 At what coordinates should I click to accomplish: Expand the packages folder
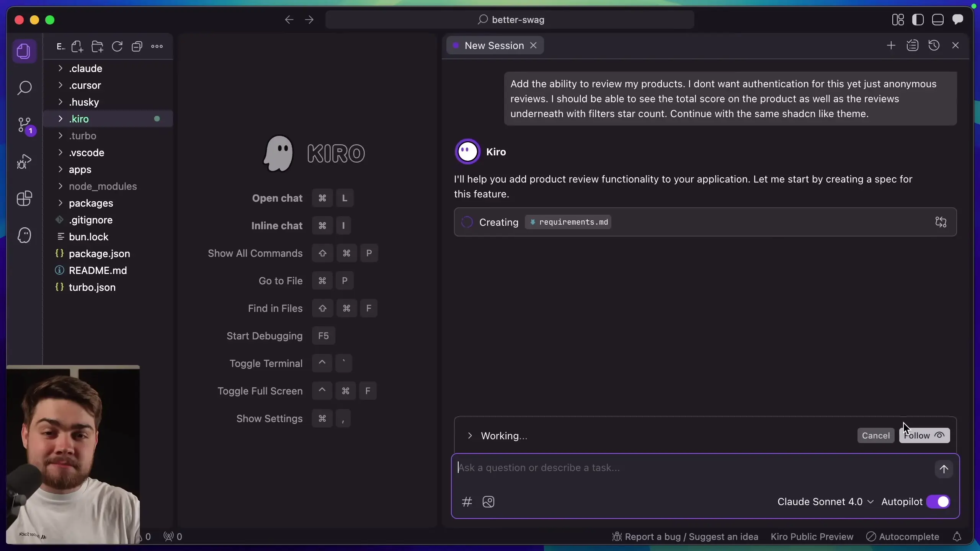tap(108, 203)
